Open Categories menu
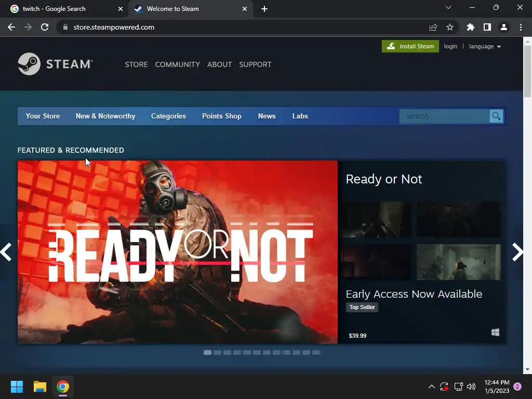Viewport: 532px width, 399px height. pyautogui.click(x=169, y=116)
